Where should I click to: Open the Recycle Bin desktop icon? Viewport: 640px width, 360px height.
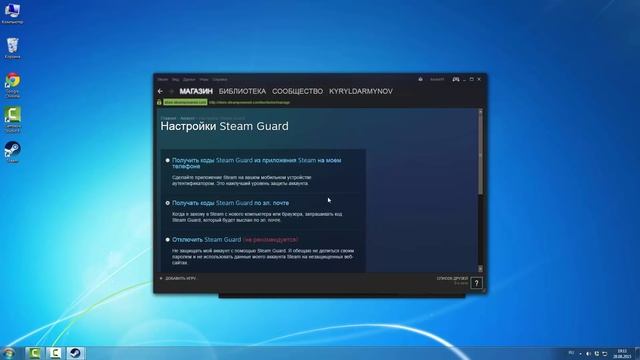pyautogui.click(x=13, y=48)
